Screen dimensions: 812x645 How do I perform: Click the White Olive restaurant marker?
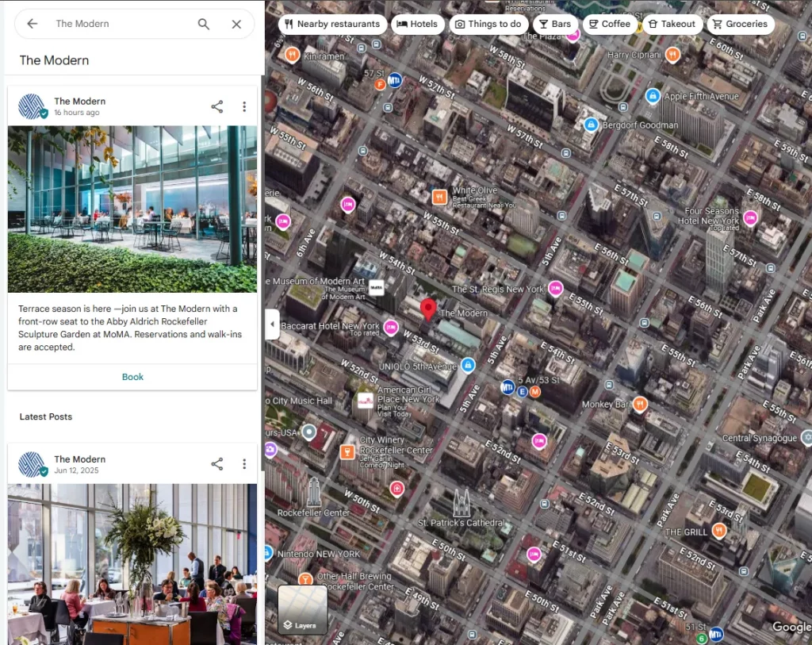pyautogui.click(x=439, y=197)
